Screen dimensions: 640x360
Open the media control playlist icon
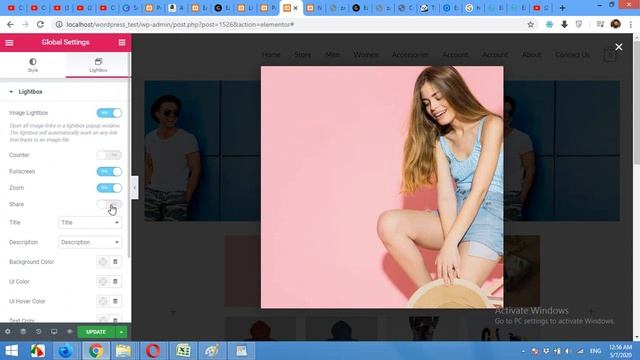click(600, 24)
